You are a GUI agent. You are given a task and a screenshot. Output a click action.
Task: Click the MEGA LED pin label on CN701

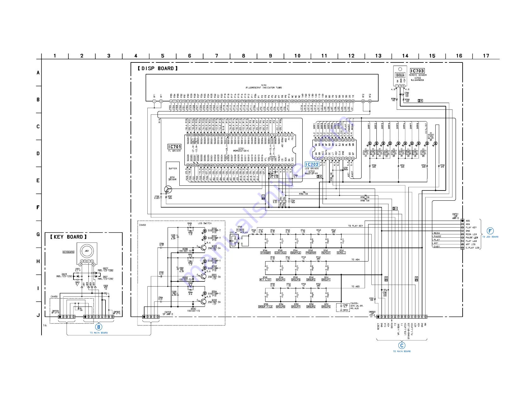click(x=471, y=235)
